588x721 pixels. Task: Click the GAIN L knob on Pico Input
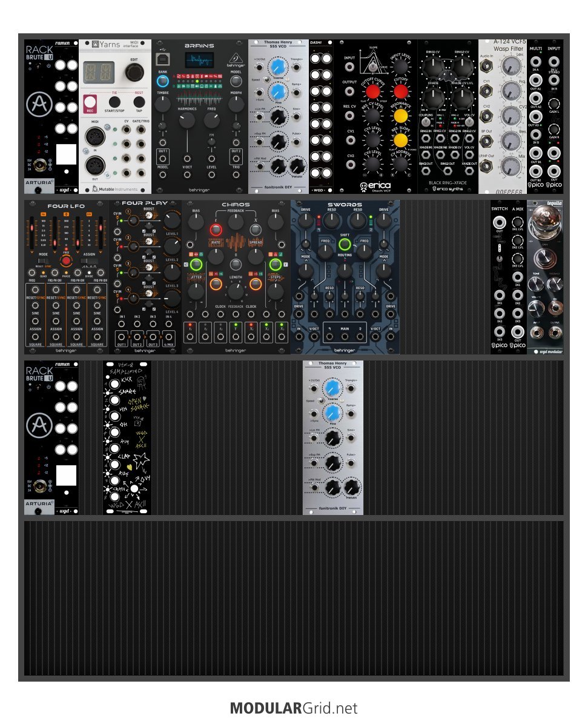click(x=554, y=104)
